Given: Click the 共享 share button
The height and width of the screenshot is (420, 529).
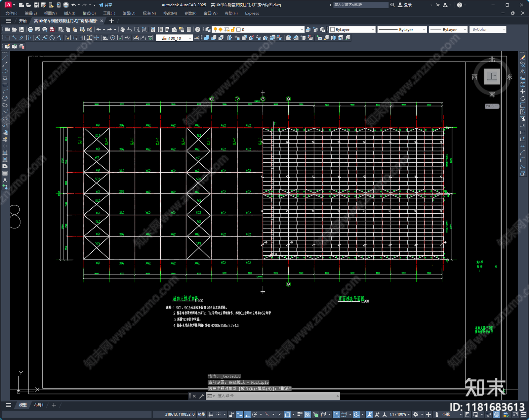Looking at the screenshot, I should click(x=105, y=5).
